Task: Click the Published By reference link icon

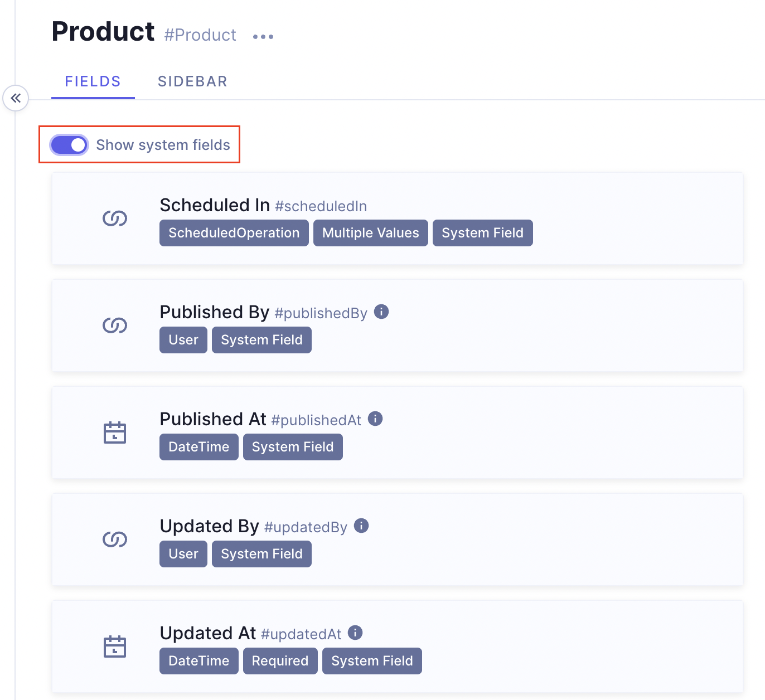Action: [x=115, y=325]
